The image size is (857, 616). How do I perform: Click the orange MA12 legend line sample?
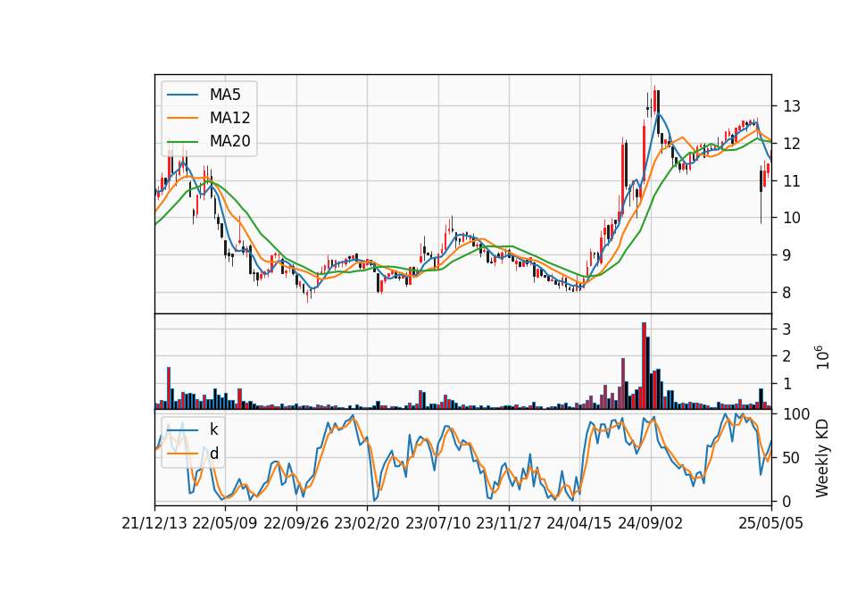[182, 118]
